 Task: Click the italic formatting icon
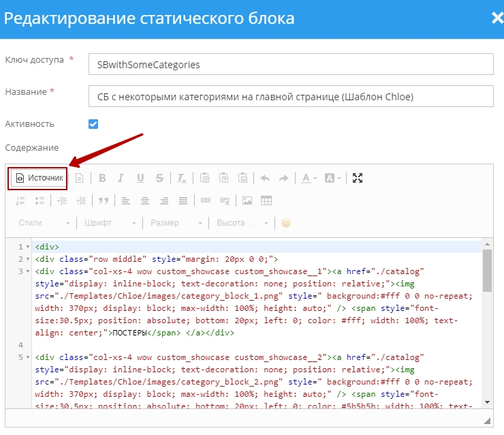[121, 178]
